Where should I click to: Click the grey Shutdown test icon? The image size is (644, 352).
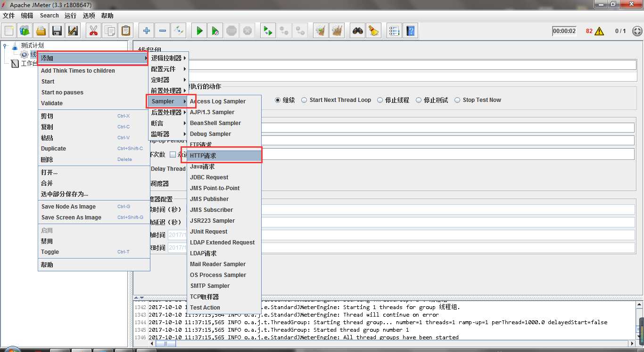tap(247, 31)
